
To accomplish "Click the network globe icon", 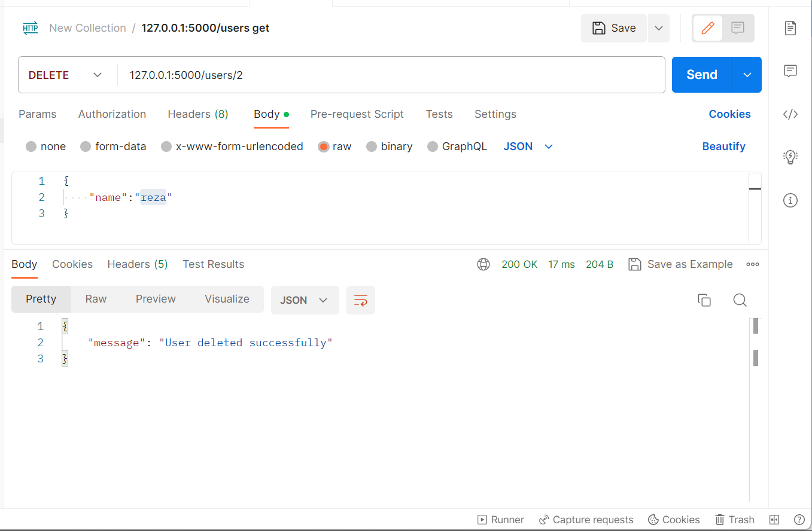I will [x=483, y=264].
